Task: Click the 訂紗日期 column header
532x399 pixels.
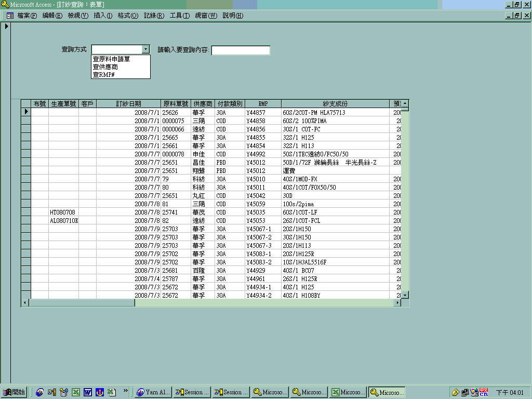Action: pos(128,104)
